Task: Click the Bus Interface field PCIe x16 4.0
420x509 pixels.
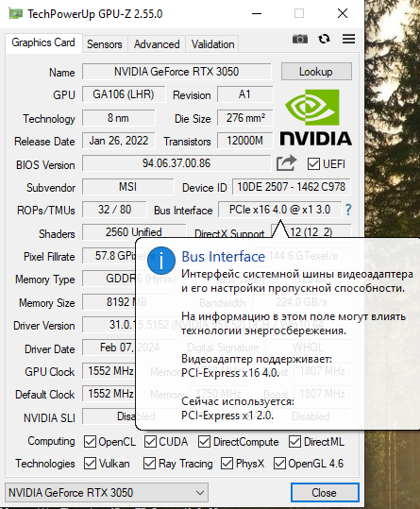Action: 279,210
